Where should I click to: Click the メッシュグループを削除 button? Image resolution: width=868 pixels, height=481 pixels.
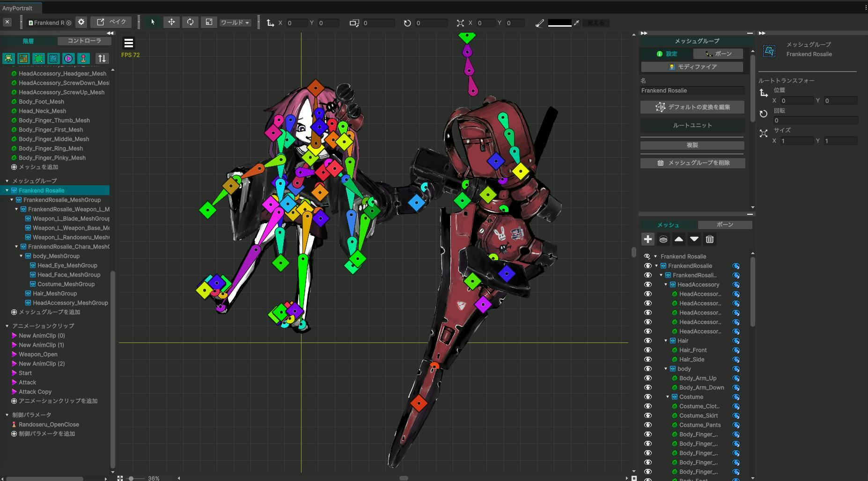pyautogui.click(x=692, y=163)
